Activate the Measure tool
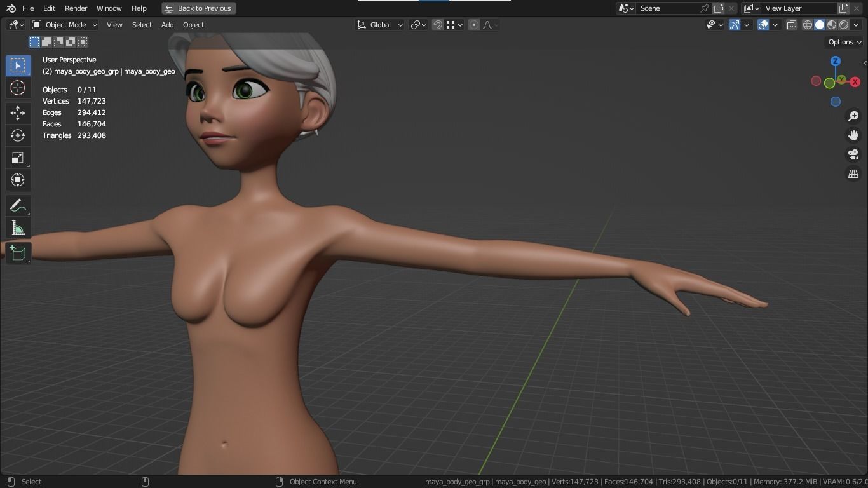 tap(18, 227)
